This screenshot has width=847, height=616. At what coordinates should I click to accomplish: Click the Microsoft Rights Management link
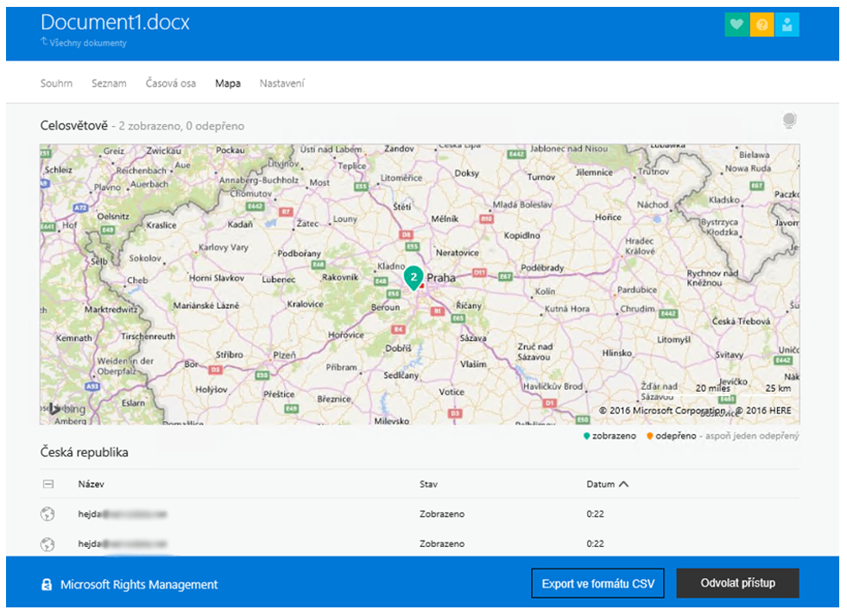139,585
